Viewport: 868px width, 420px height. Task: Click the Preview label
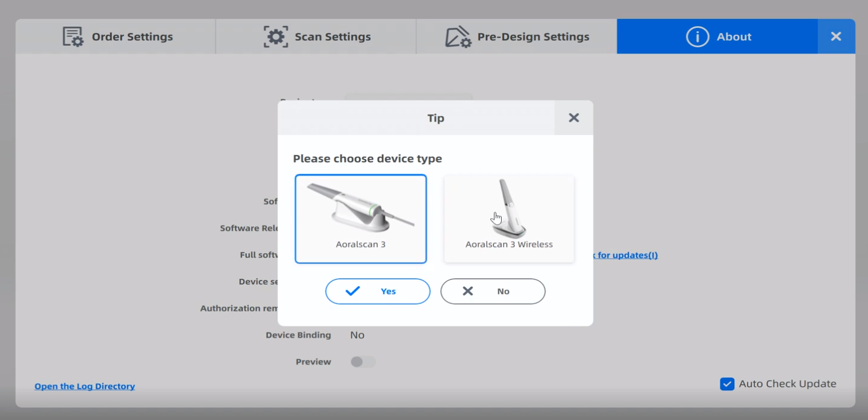[313, 362]
